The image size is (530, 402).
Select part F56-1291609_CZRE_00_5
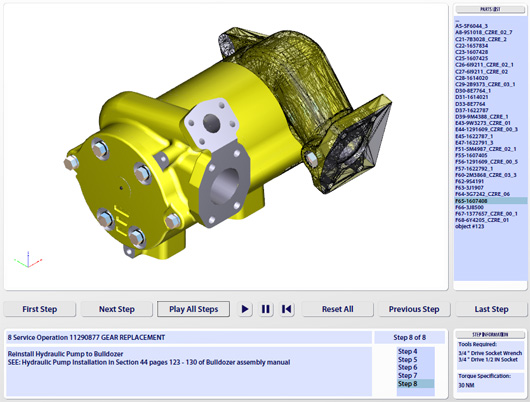[486, 162]
